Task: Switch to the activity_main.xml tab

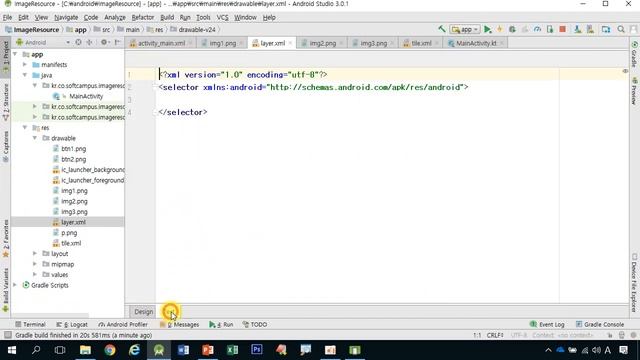Action: (x=161, y=43)
